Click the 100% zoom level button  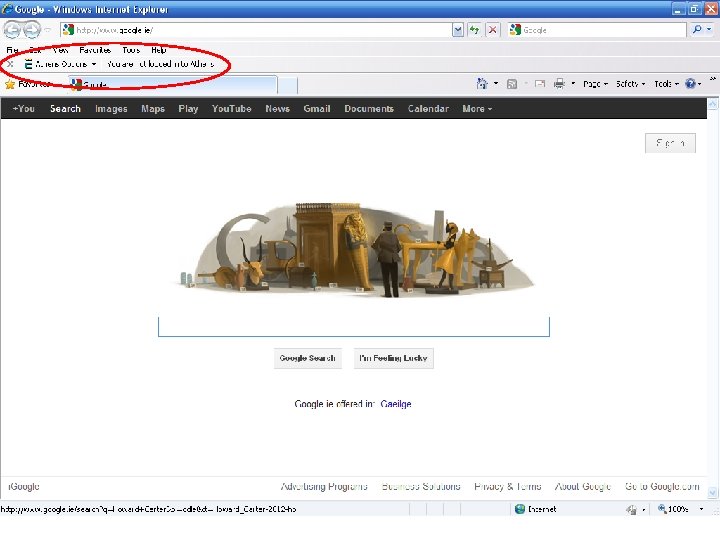coord(673,509)
